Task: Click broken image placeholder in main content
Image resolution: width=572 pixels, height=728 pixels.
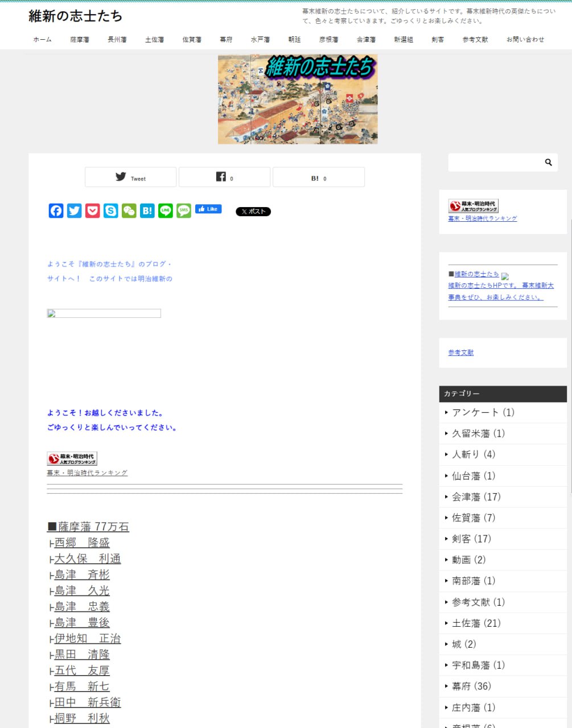Action: [104, 313]
